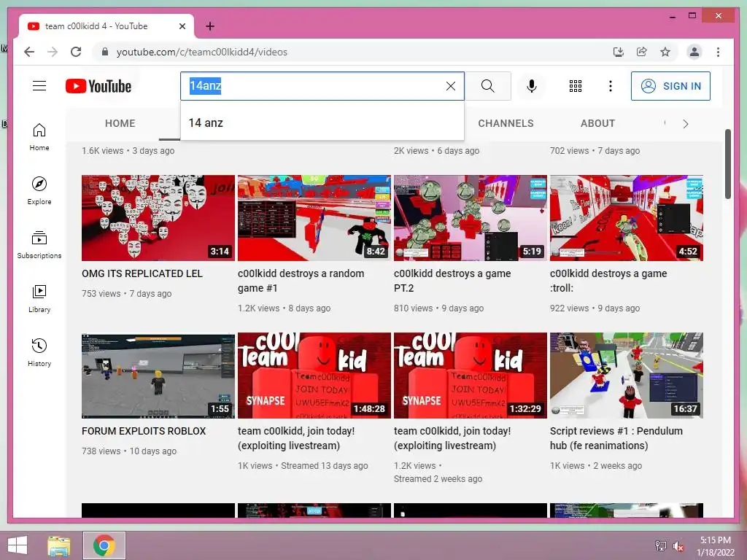The image size is (747, 560).
Task: Open 'OMG ITS REPLICATED LEL' video title
Action: tap(142, 274)
